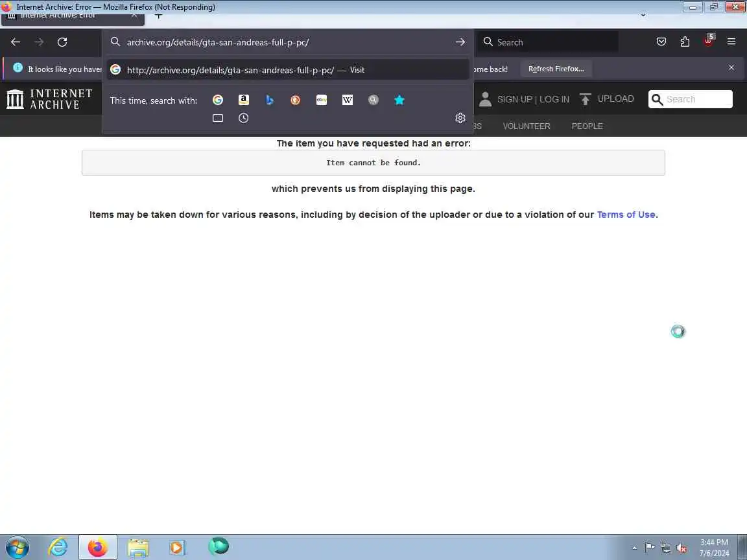This screenshot has height=560, width=747.
Task: Open search settings gear in URL dropdown
Action: [x=460, y=118]
